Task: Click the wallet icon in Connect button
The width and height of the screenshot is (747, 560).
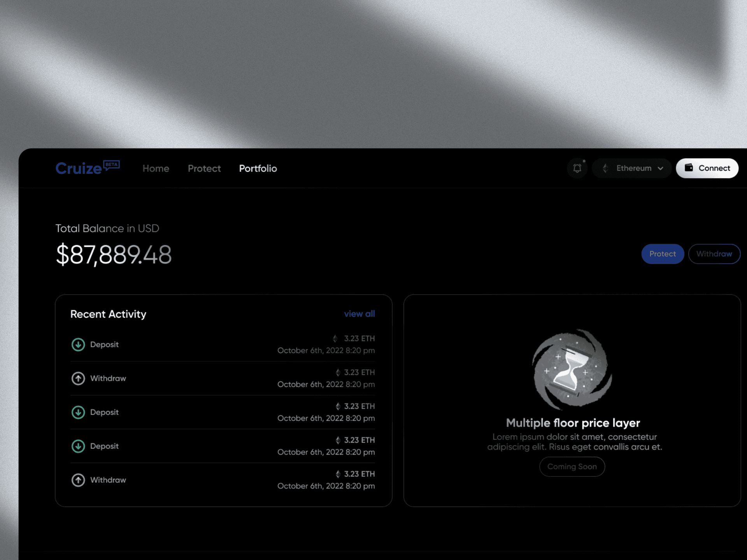Action: [x=689, y=168]
